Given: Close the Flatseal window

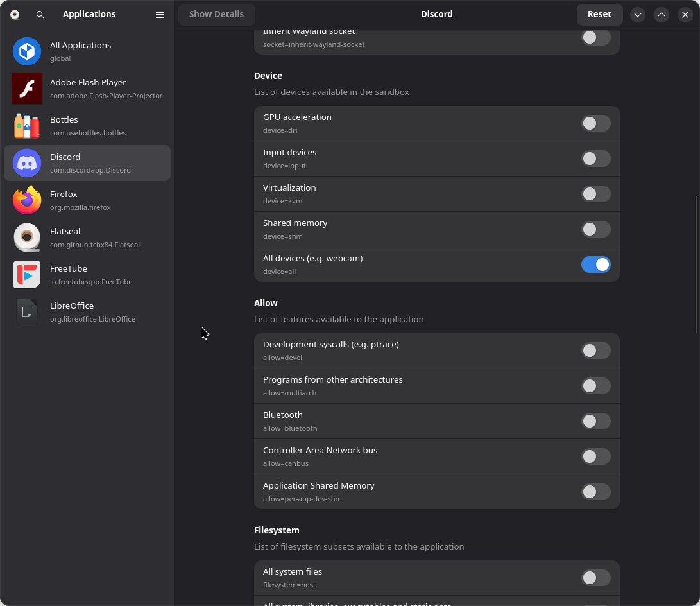Looking at the screenshot, I should [x=685, y=15].
